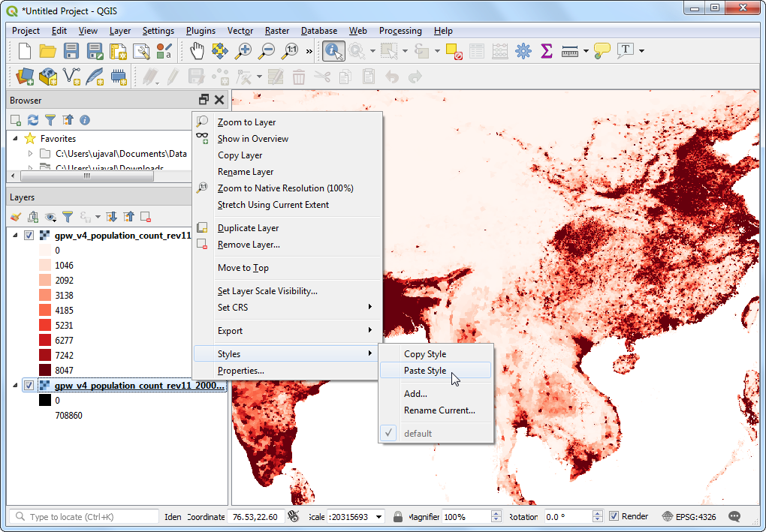Open Layer Styling paintbrush in Layers panel

pyautogui.click(x=16, y=217)
